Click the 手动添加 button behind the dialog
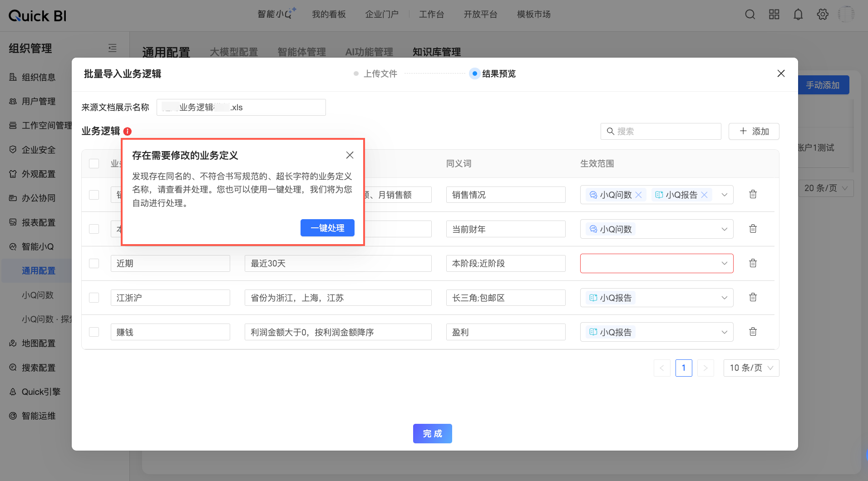Screen dimensions: 868x481 click(823, 85)
